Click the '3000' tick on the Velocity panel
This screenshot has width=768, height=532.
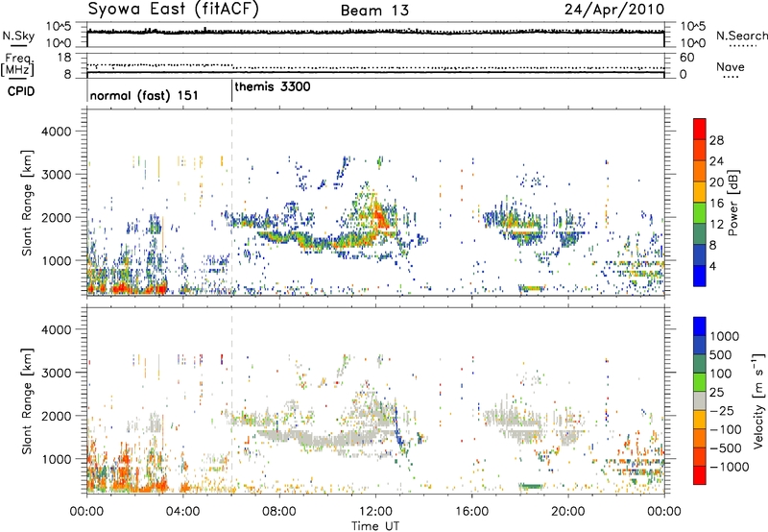pos(57,373)
